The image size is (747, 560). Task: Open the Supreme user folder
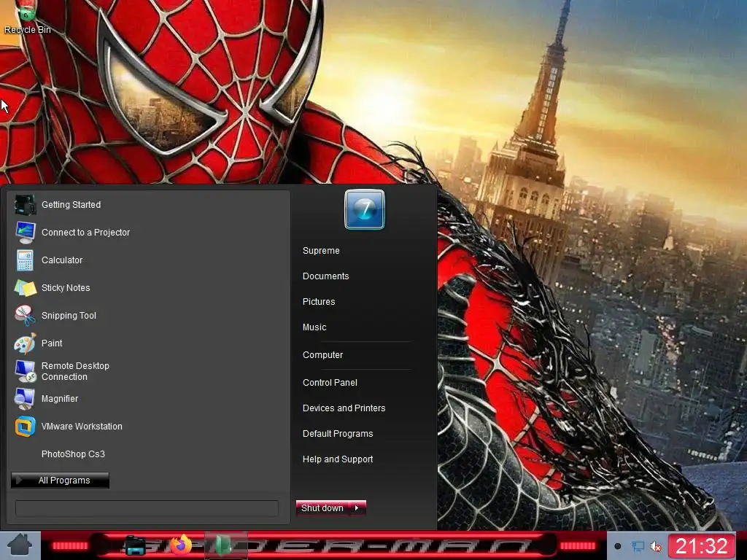(x=321, y=251)
